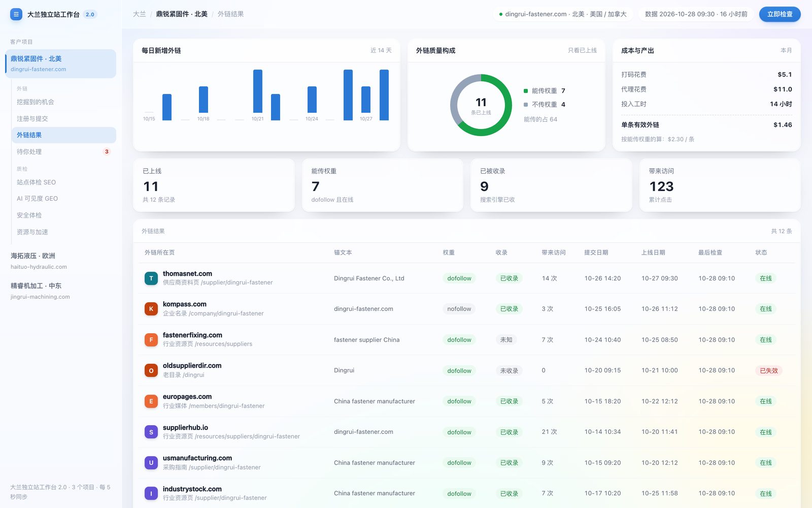812x508 pixels.
Task: Click the thomasnet.com T avatar icon
Action: (151, 278)
